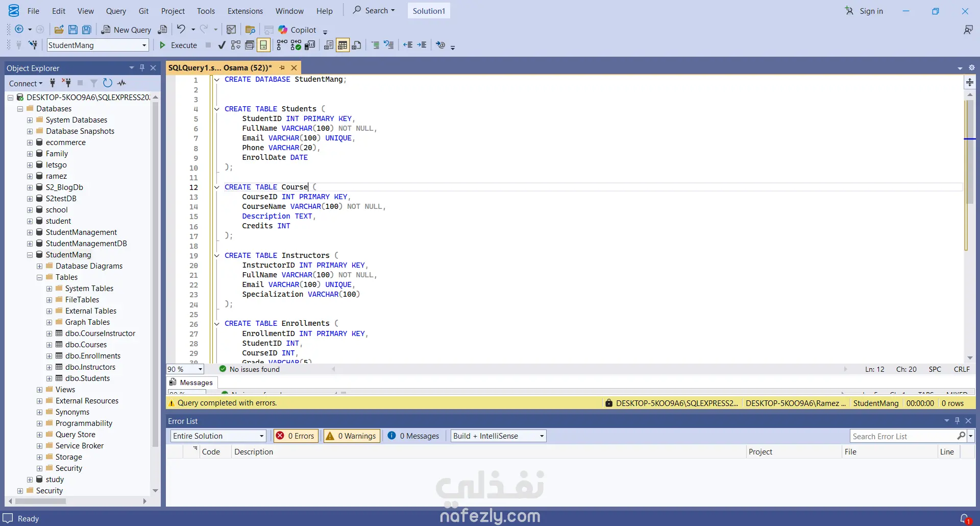Comment out the selected lines
This screenshot has height=526, width=980.
tap(375, 45)
